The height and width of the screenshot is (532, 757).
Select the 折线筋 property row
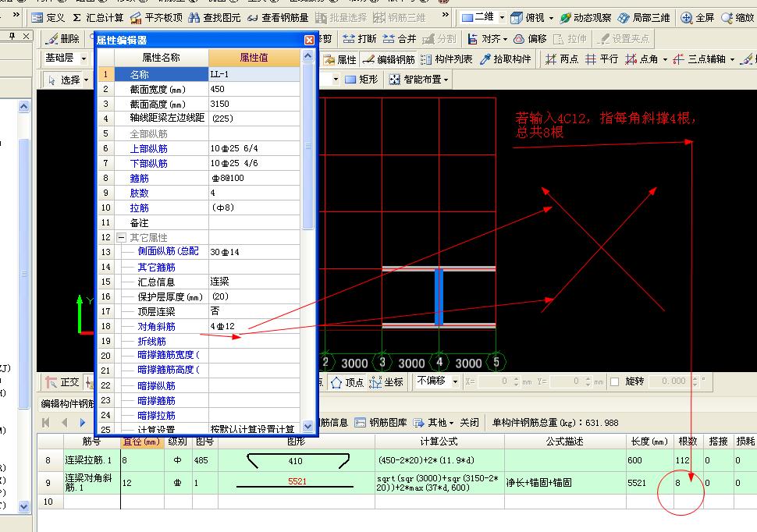click(x=199, y=342)
